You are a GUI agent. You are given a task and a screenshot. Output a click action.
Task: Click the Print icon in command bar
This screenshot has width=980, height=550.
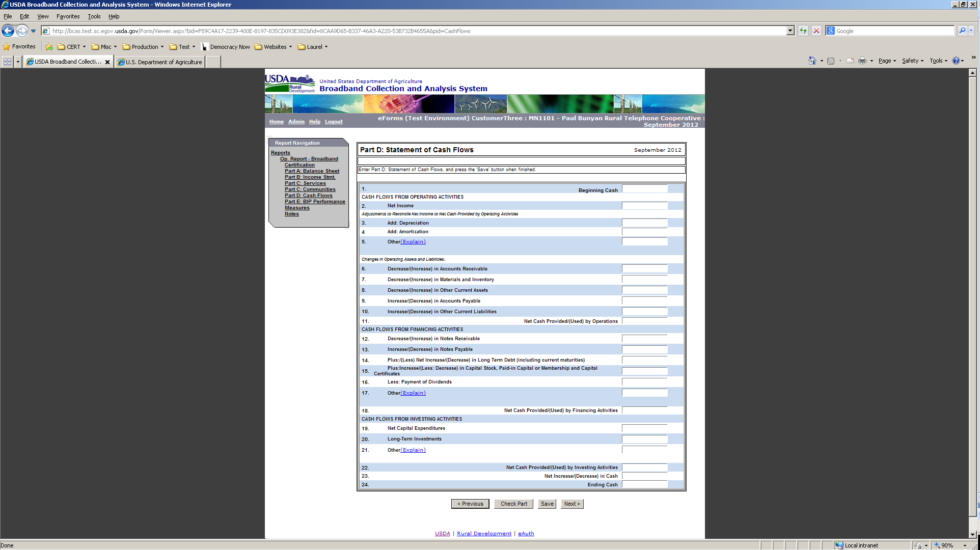pyautogui.click(x=862, y=61)
